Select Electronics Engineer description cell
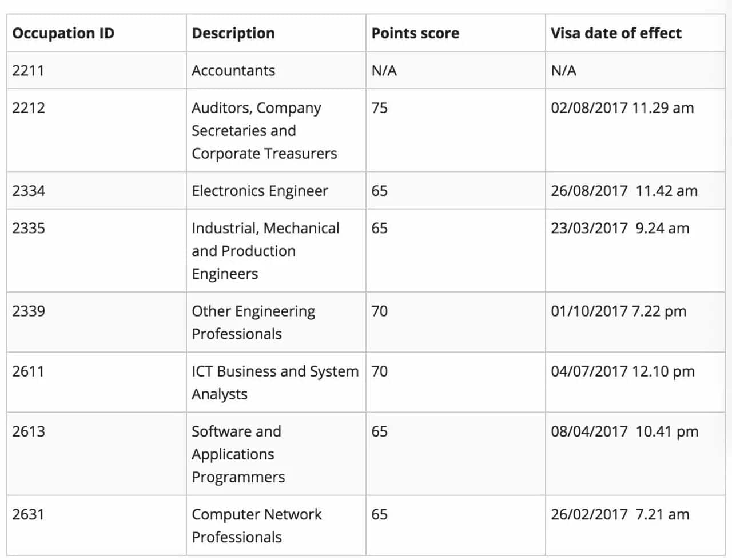Viewport: 732px width, 560px height. point(276,190)
